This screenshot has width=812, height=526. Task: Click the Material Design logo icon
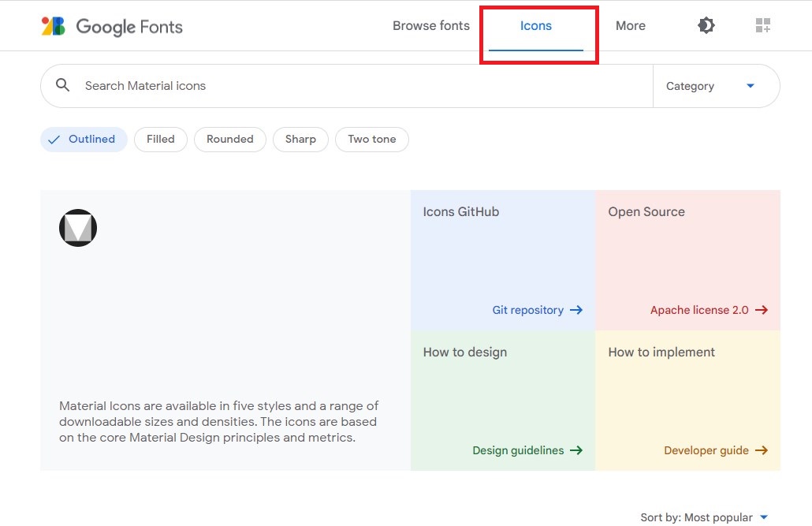tap(77, 227)
